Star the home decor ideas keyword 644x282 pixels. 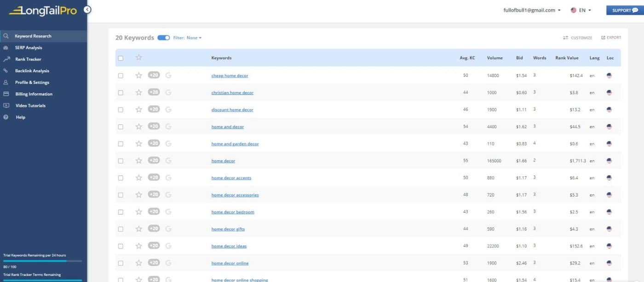pos(139,246)
